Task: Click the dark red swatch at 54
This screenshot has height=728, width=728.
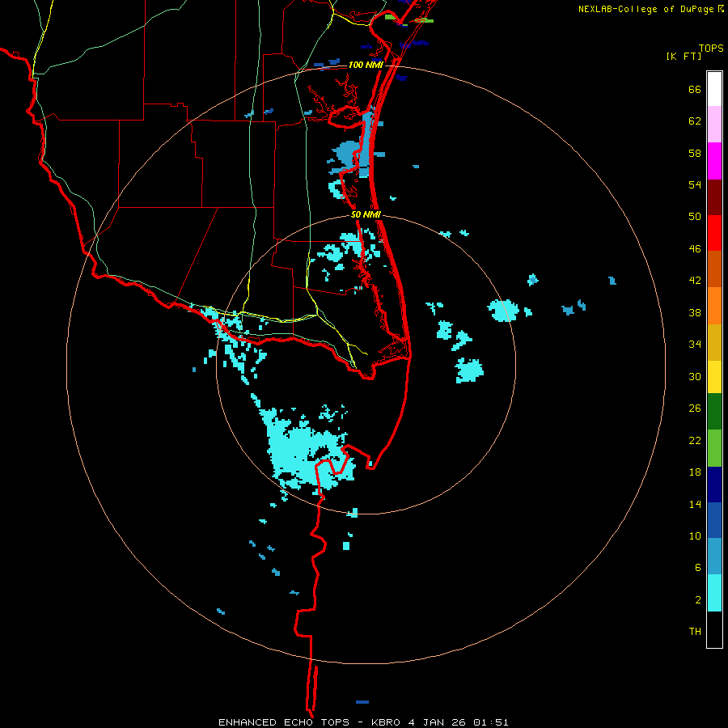Action: tap(714, 197)
